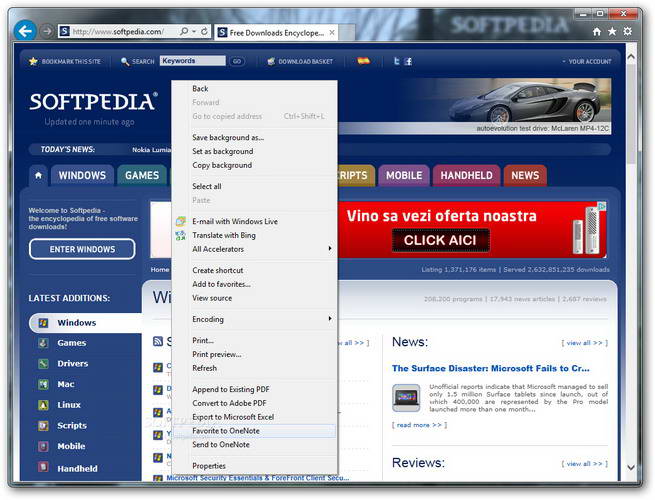The width and height of the screenshot is (655, 500).
Task: Open the Download Basket link
Action: [300, 61]
